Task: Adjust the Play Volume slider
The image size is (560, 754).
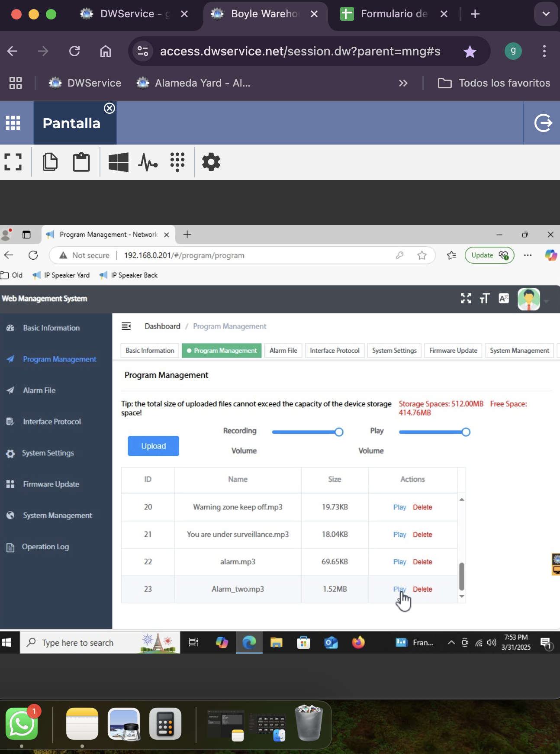Action: point(434,432)
